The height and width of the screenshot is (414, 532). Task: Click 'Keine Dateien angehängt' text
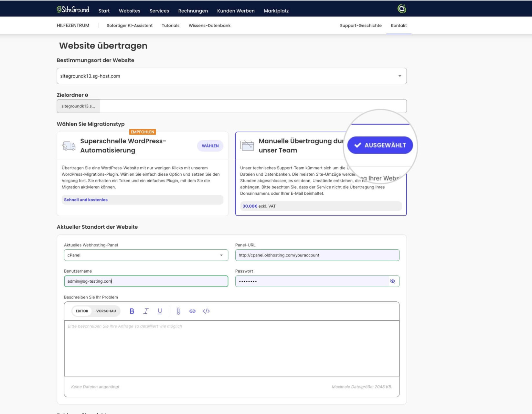click(x=95, y=387)
